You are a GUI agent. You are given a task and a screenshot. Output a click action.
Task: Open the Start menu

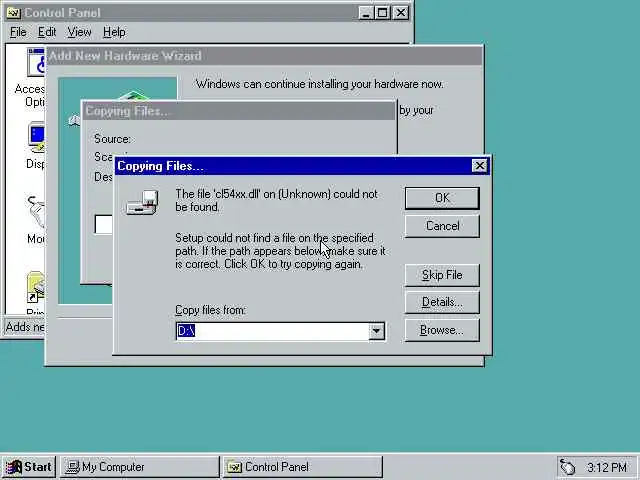click(29, 467)
